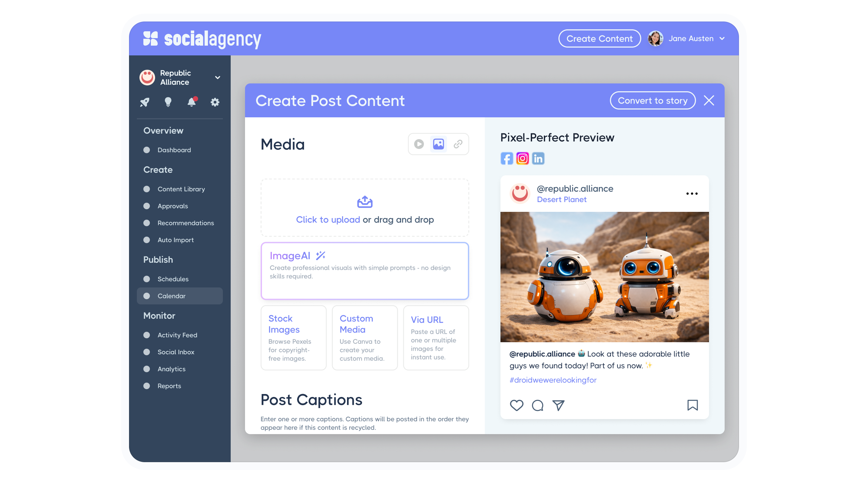Select video media type toggle
The width and height of the screenshot is (868, 483).
coord(419,144)
